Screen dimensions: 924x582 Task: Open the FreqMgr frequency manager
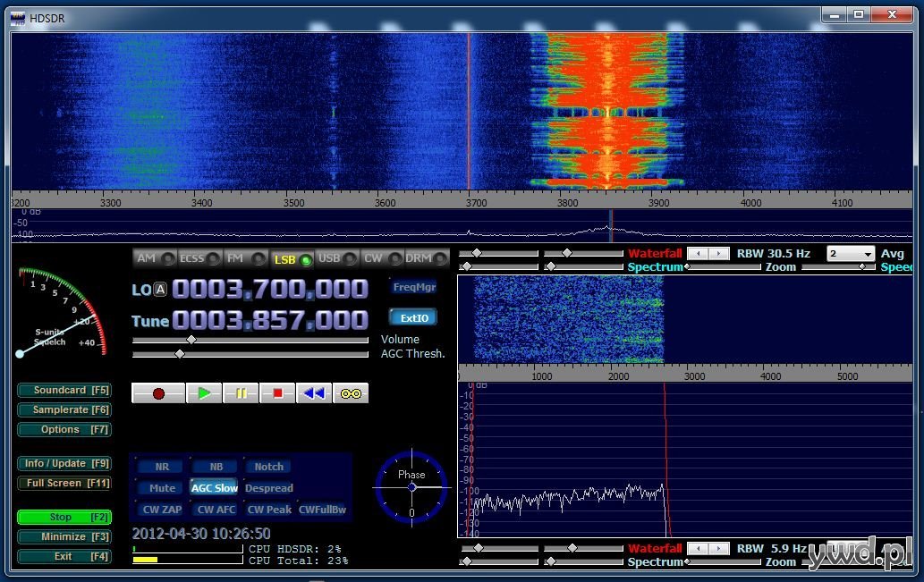pyautogui.click(x=413, y=287)
